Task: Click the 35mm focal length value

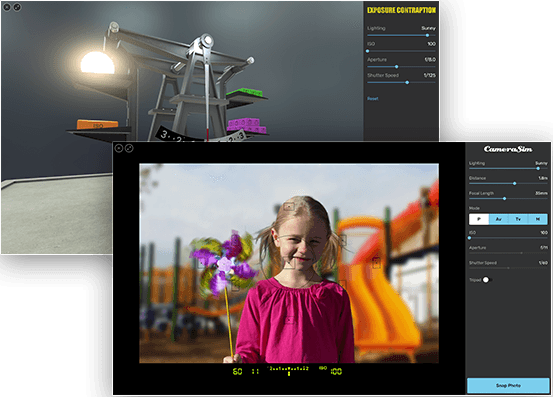Action: tap(541, 193)
